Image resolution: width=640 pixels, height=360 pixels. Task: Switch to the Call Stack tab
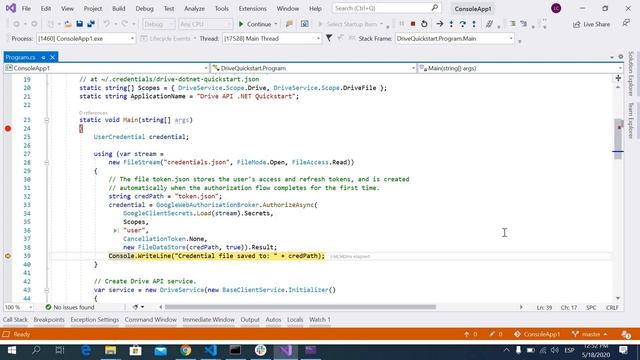click(x=15, y=320)
